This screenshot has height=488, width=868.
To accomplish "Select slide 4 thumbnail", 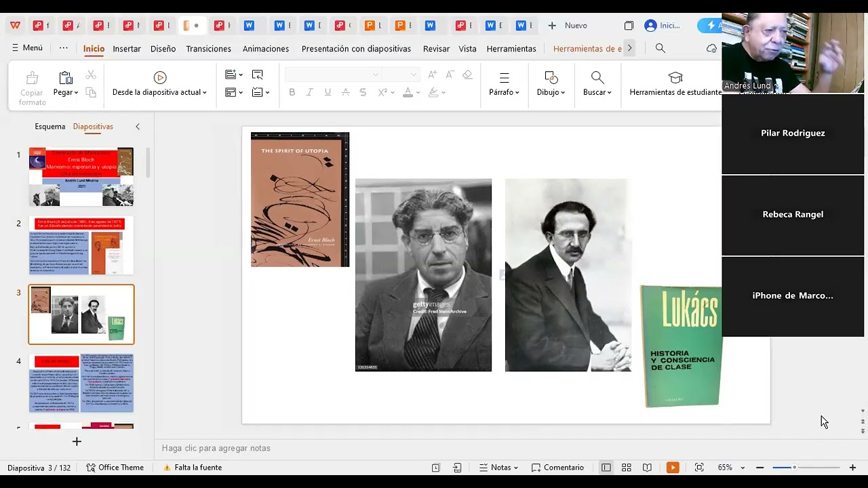I will click(81, 383).
